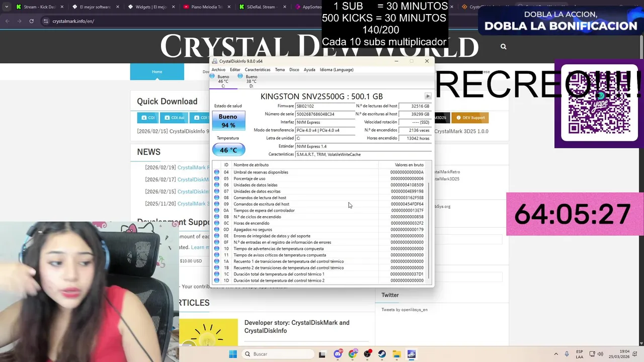This screenshot has height=362, width=644.
Task: Switch to El mejor software browser tab
Action: coord(95,7)
